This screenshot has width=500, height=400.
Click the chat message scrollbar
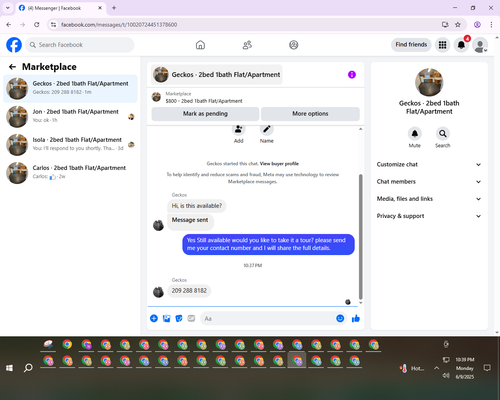click(x=360, y=237)
